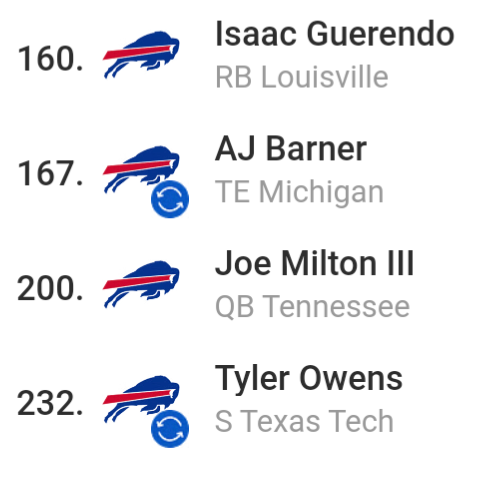Open Tyler Owens player name
The height and width of the screenshot is (497, 478).
pos(309,378)
